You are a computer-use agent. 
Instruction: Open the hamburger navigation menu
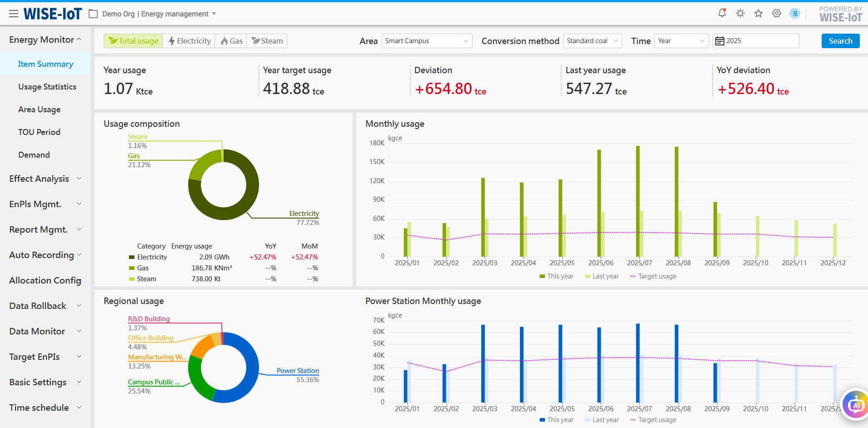click(14, 14)
